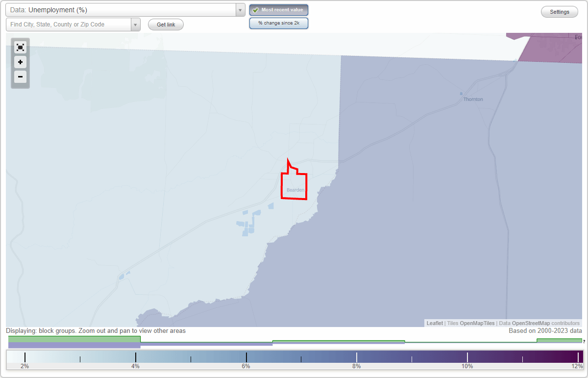
Task: Select the Most recent value option
Action: [x=279, y=10]
